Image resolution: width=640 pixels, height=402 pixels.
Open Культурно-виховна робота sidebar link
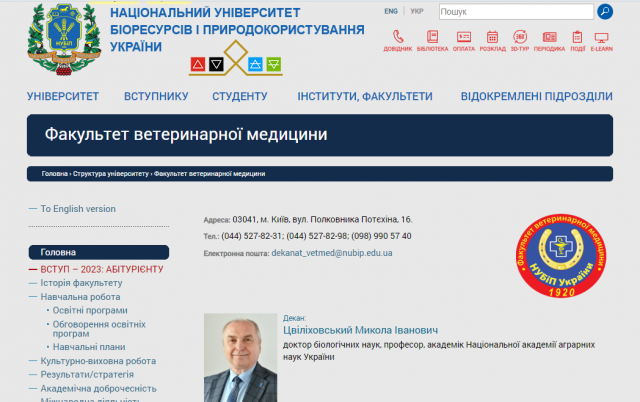(x=98, y=361)
